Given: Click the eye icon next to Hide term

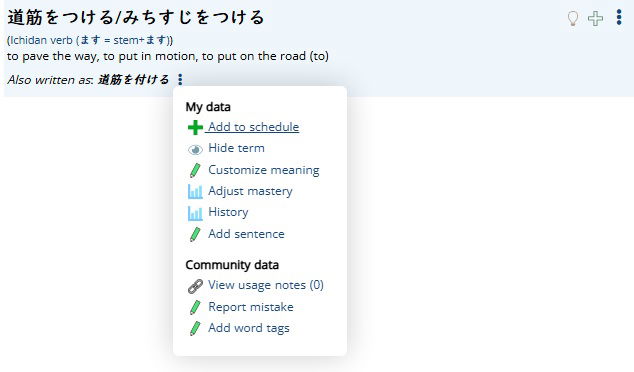Looking at the screenshot, I should 195,150.
